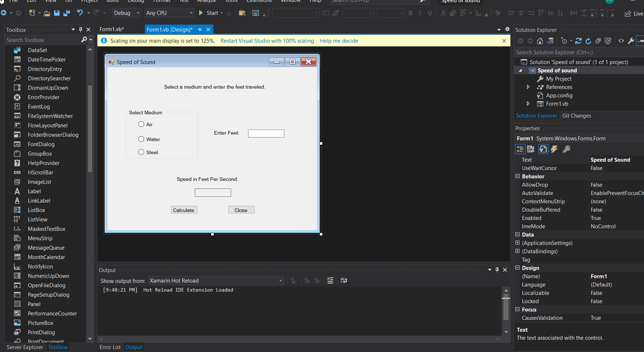The image size is (644, 352).
Task: Click Sync with Active Document icon
Action: pos(578,41)
